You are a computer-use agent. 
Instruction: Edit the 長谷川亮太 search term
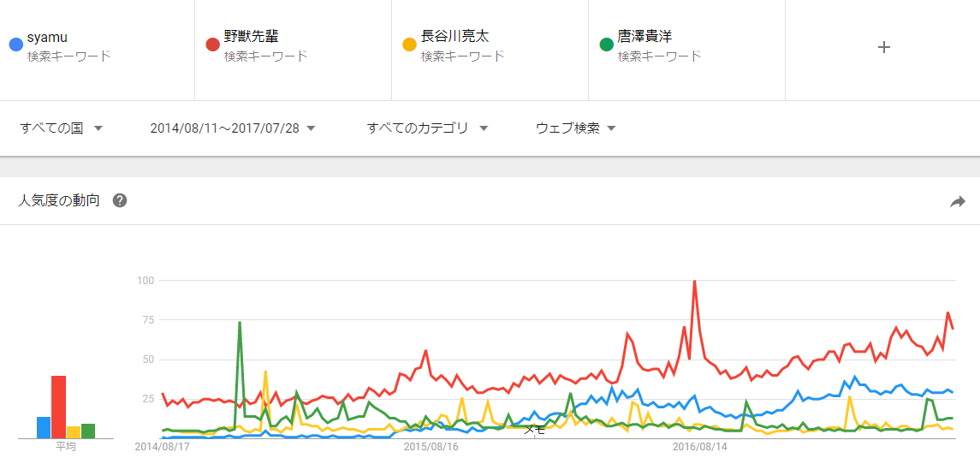coord(454,37)
